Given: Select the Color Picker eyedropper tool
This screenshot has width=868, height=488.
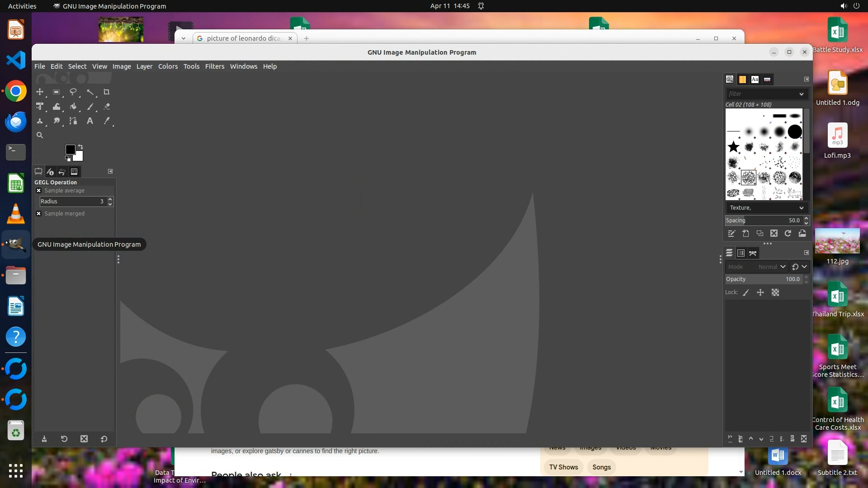Looking at the screenshot, I should coord(107,121).
